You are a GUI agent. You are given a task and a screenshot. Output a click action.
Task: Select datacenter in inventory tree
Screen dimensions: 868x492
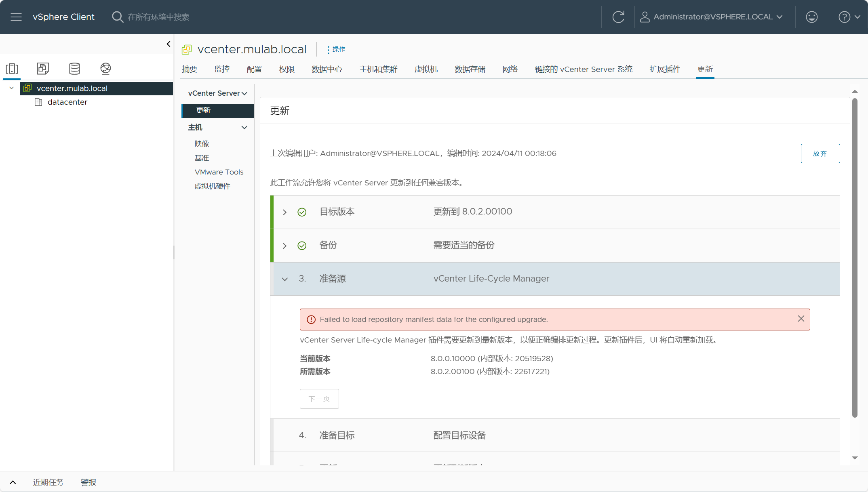pos(67,102)
